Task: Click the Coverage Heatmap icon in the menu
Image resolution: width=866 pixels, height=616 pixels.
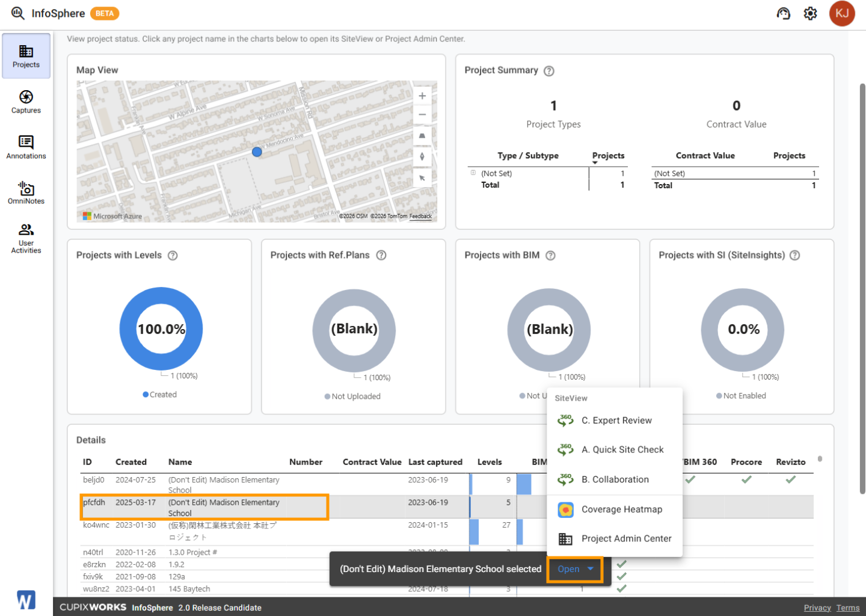Action: click(565, 510)
